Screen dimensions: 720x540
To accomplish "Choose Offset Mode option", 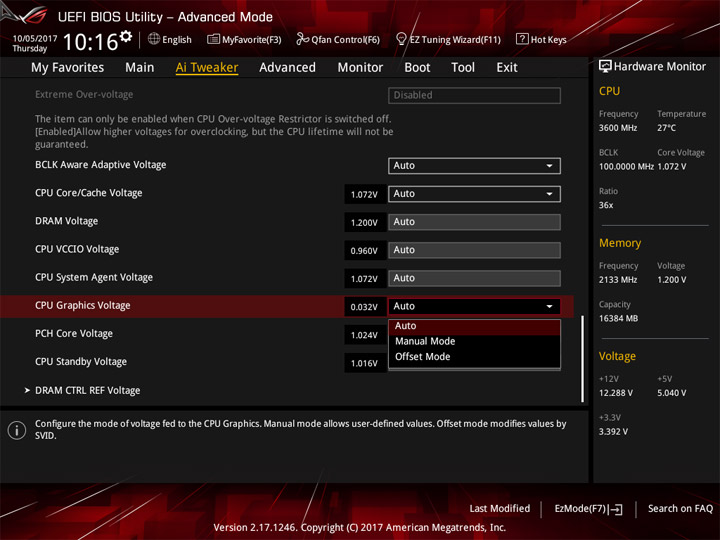I will (x=474, y=357).
